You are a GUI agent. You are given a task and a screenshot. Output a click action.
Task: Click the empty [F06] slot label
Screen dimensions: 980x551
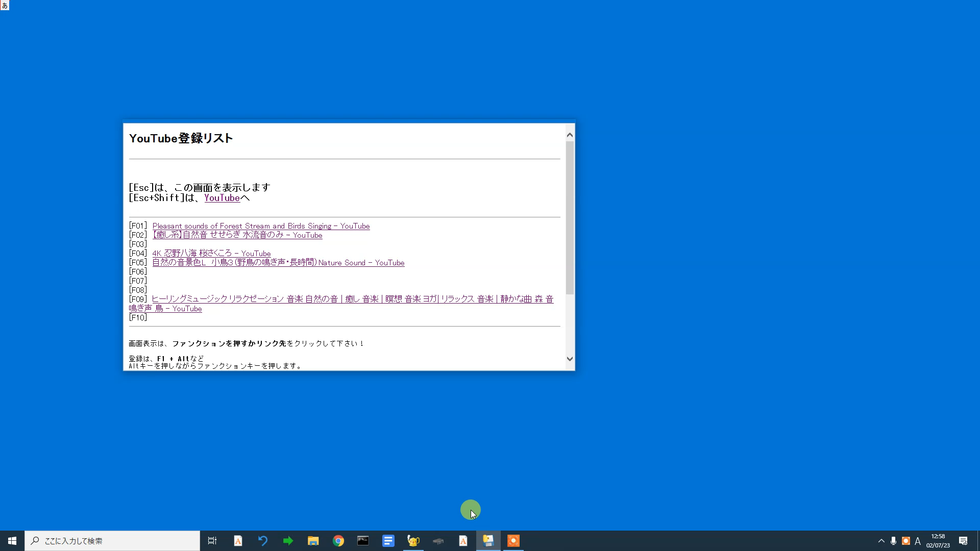138,272
